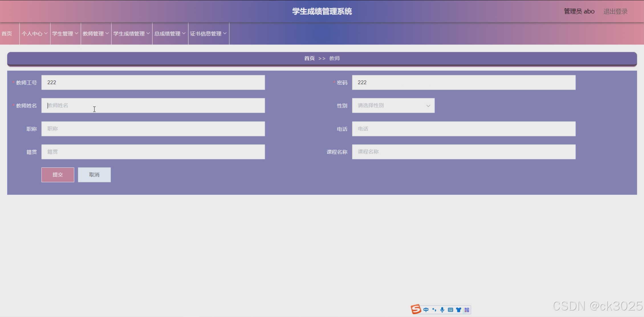Image resolution: width=644 pixels, height=317 pixels.
Task: Click the 取消 cancel button
Action: click(94, 175)
